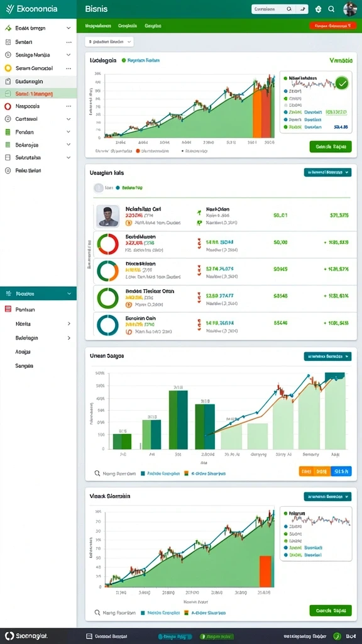This screenshot has width=362, height=644.
Task: Select the third tab in the green bar
Action: 153,25
